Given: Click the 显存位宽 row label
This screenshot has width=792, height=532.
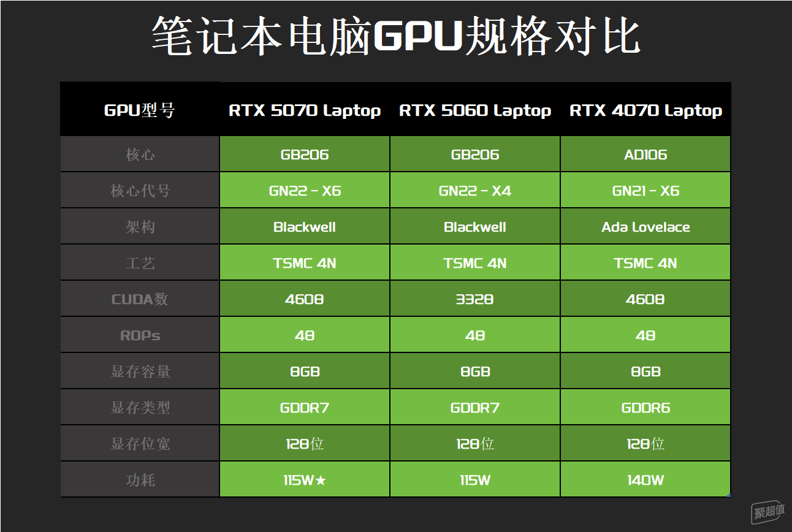Looking at the screenshot, I should coord(140,444).
